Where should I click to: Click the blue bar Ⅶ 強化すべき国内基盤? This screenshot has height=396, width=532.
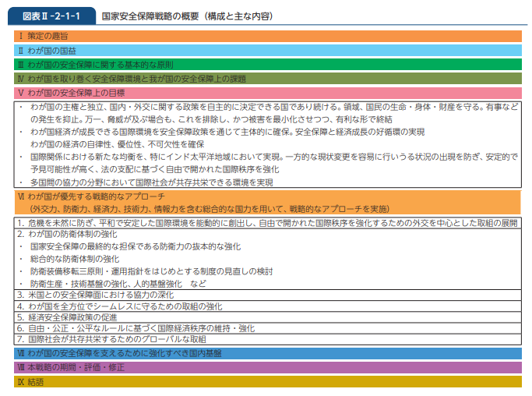tap(267, 354)
